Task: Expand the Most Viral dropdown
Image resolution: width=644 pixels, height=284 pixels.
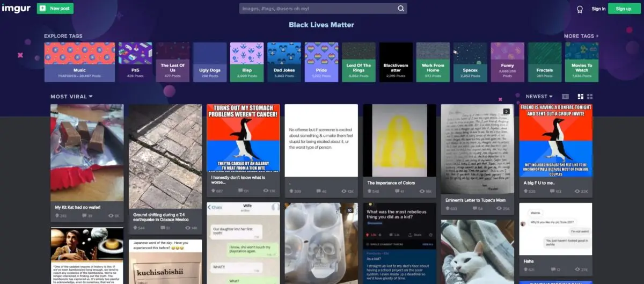Action: [71, 97]
